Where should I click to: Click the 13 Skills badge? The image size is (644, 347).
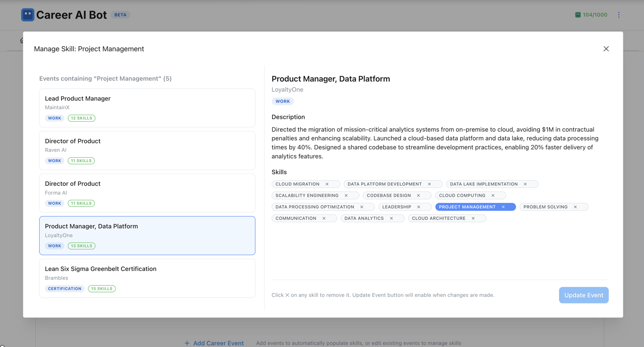(81, 246)
